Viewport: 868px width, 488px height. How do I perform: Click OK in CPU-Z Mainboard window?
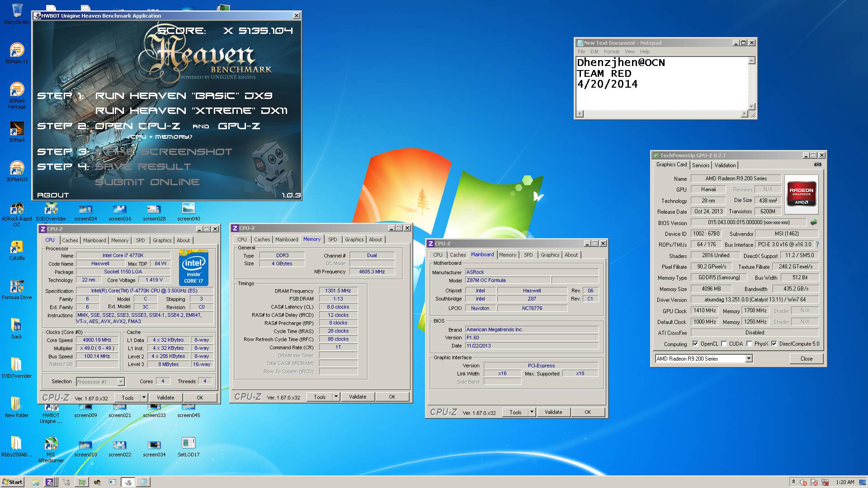pos(588,412)
